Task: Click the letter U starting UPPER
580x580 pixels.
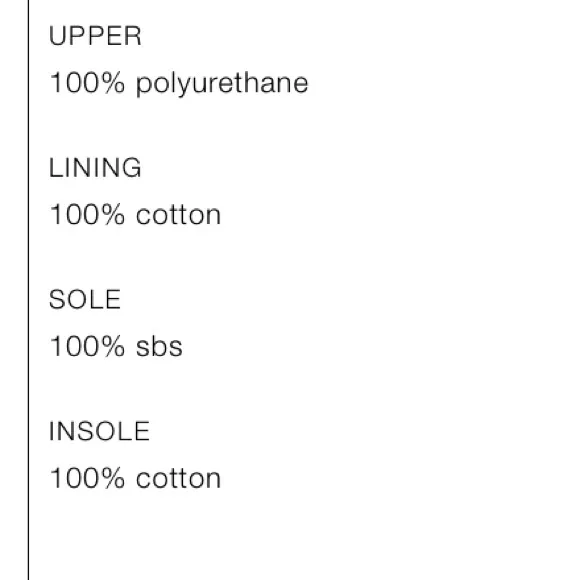Action: tap(57, 36)
